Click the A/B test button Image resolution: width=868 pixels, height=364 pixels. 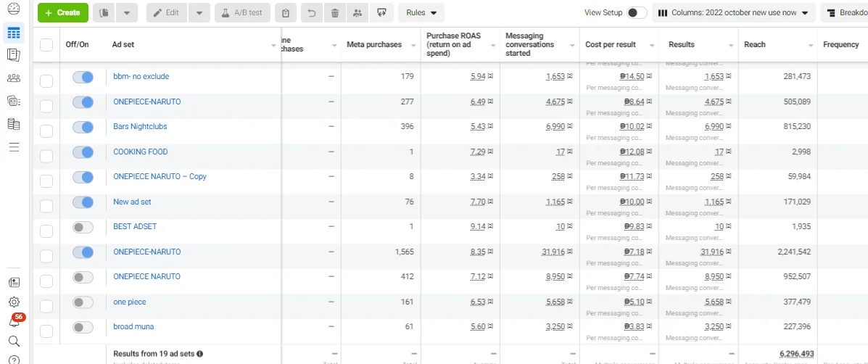242,13
